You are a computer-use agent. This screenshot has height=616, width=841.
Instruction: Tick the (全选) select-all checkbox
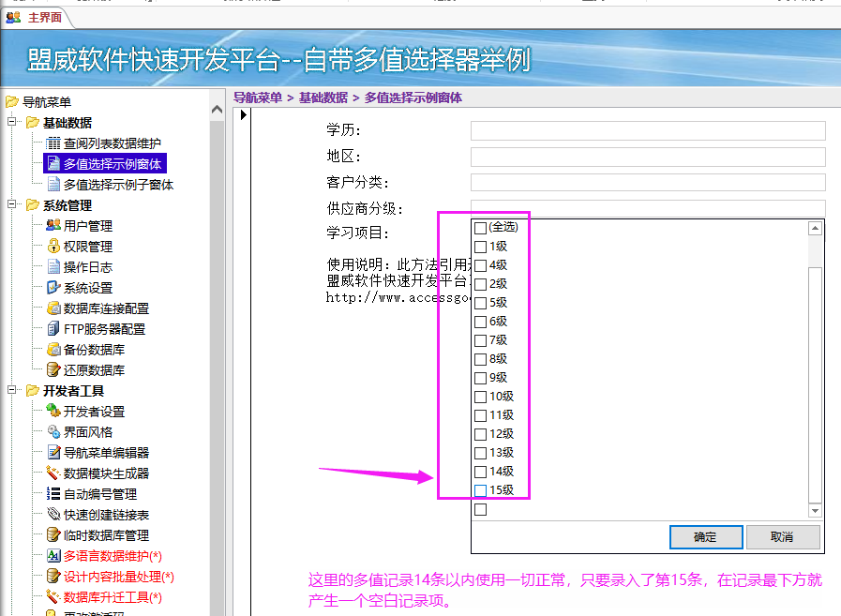[481, 228]
